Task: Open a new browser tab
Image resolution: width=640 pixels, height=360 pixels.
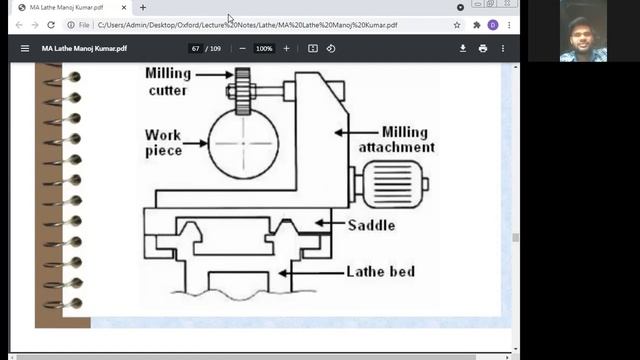Action: tap(143, 7)
